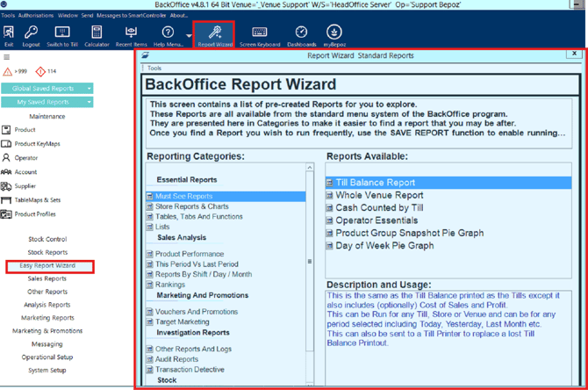The image size is (588, 390).
Task: Click the Reporting Categories scrollbar
Action: click(309, 262)
